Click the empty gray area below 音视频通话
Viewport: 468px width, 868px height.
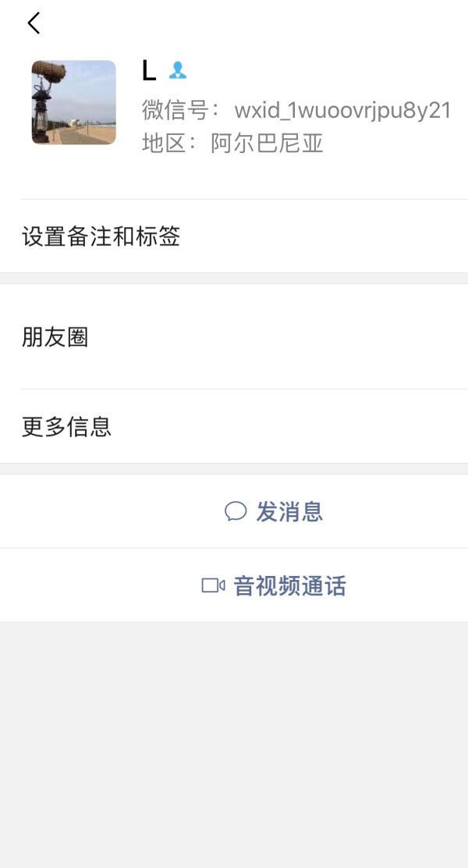(234, 742)
